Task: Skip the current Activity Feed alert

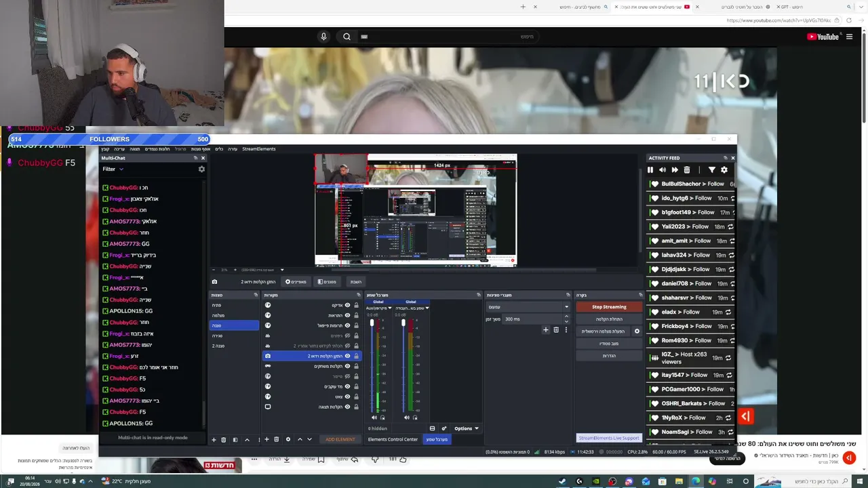Action: pos(675,170)
